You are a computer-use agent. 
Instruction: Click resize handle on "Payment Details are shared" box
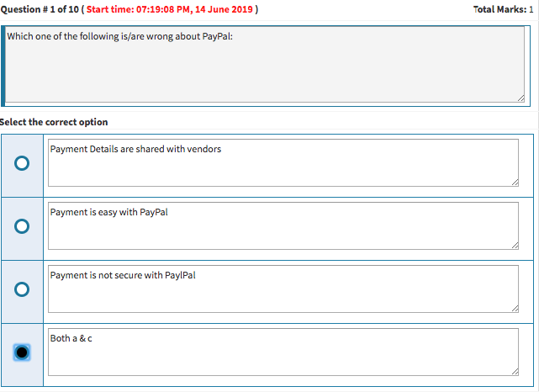tap(514, 182)
